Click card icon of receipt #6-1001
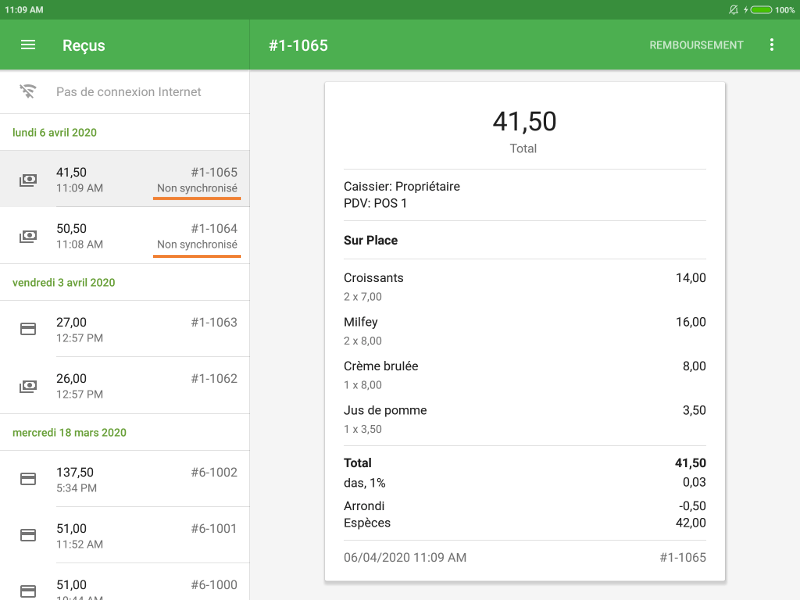Viewport: 800px width, 600px height. pyautogui.click(x=28, y=535)
